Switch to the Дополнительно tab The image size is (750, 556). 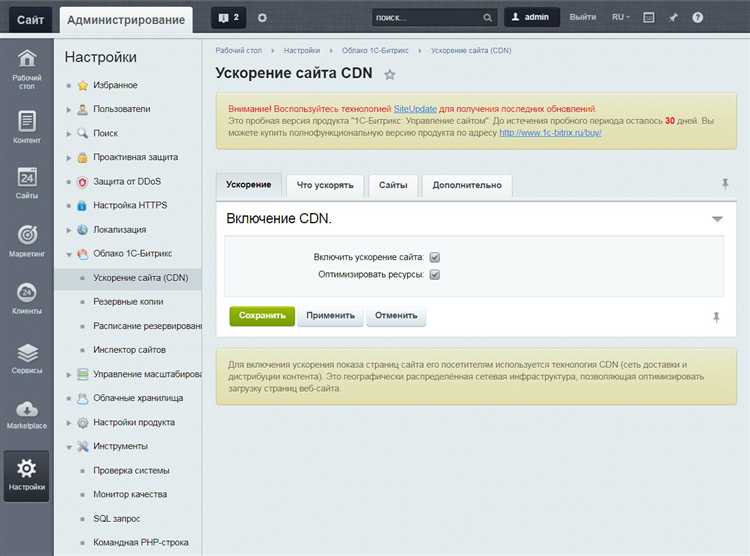tap(467, 186)
